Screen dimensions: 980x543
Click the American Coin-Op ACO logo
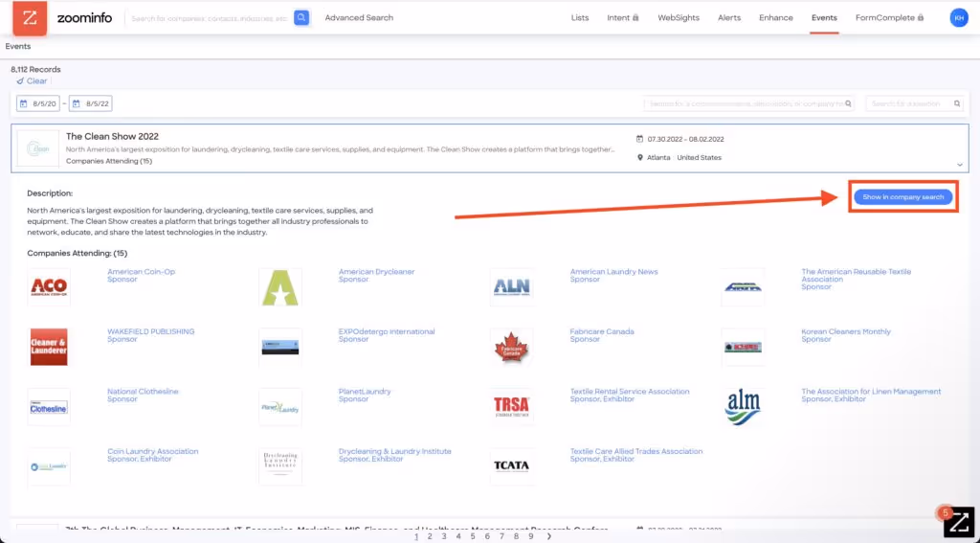tap(49, 287)
